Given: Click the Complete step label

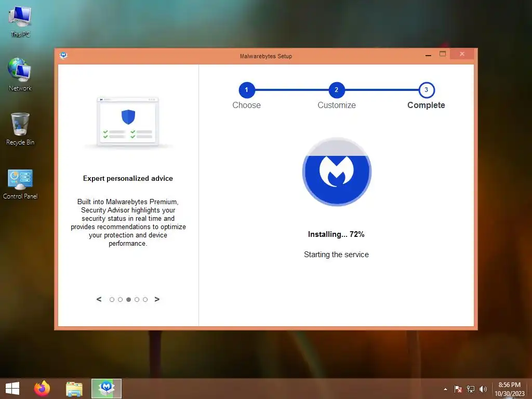Looking at the screenshot, I should 426,105.
